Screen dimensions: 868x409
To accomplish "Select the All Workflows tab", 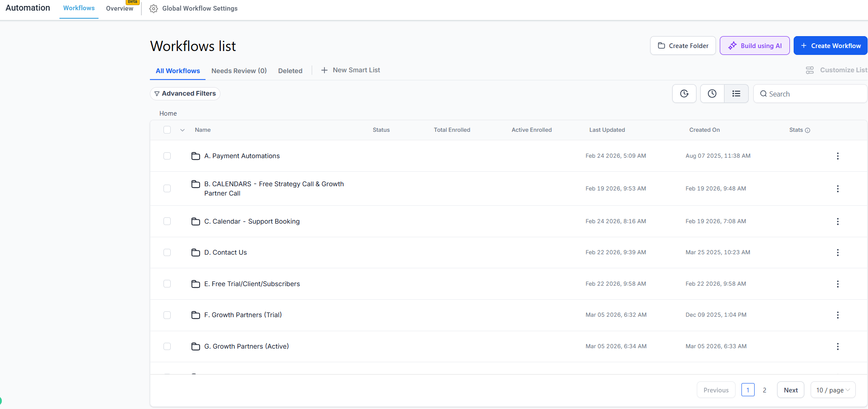I will click(178, 71).
